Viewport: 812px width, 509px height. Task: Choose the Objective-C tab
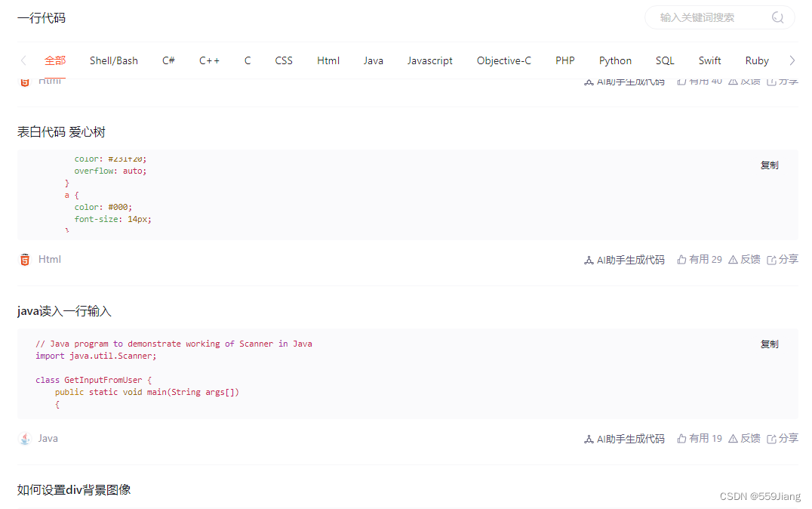(x=504, y=60)
